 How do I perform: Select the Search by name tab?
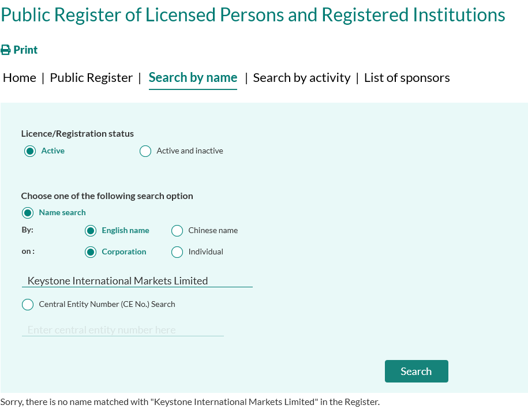point(193,78)
